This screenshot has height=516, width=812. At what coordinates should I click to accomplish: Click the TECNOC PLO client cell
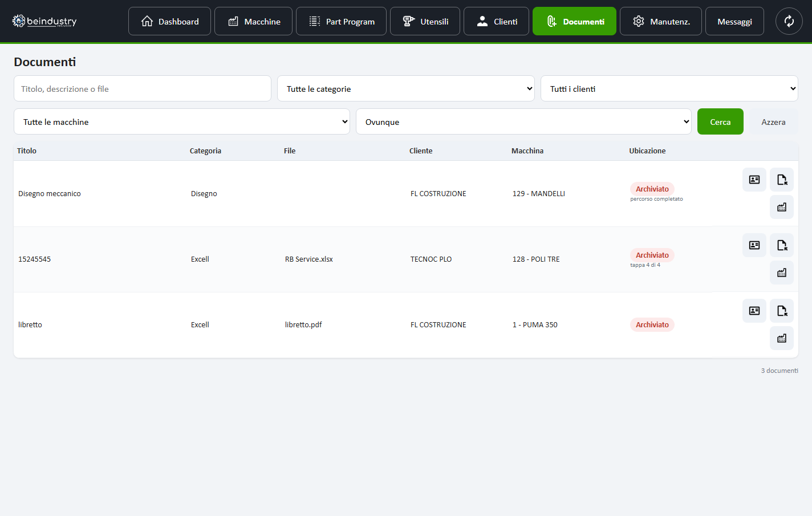431,259
